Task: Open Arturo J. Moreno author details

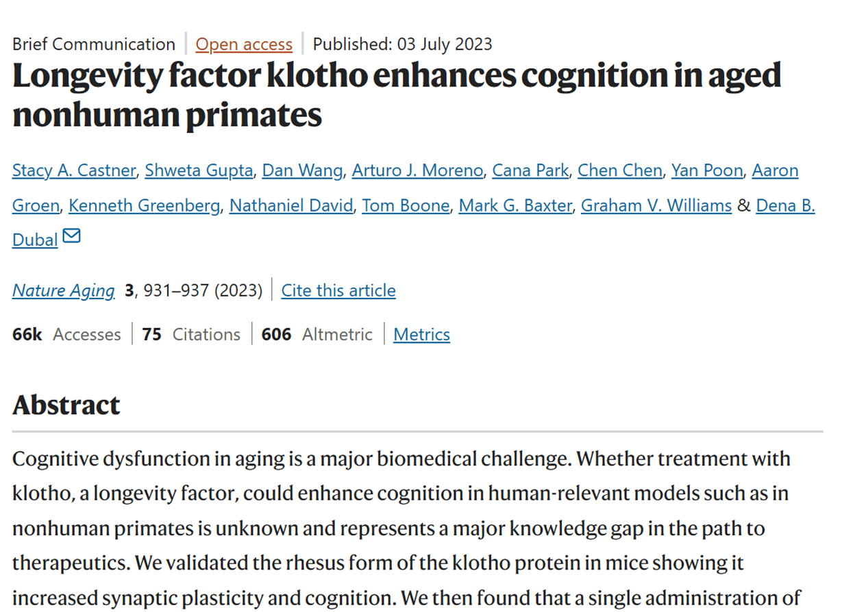Action: pos(417,170)
